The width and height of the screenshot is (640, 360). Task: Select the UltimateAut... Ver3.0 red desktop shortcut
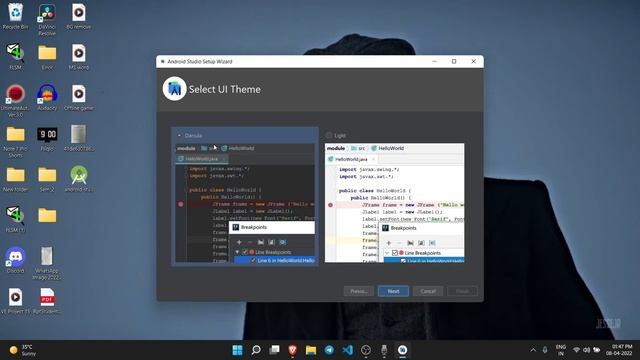pos(16,101)
